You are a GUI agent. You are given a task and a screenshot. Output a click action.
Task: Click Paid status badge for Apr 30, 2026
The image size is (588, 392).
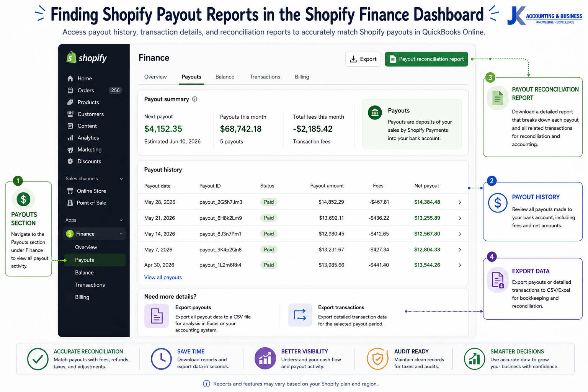pyautogui.click(x=269, y=265)
